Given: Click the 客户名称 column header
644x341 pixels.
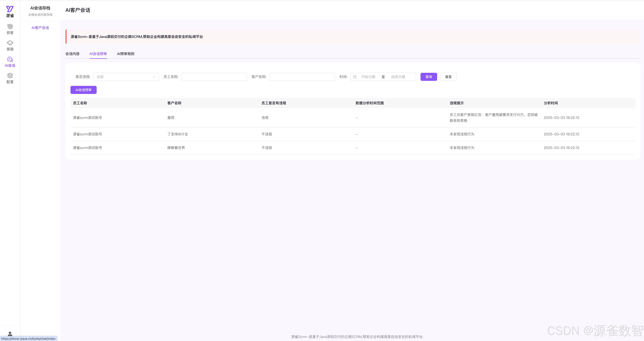Looking at the screenshot, I should pos(174,103).
